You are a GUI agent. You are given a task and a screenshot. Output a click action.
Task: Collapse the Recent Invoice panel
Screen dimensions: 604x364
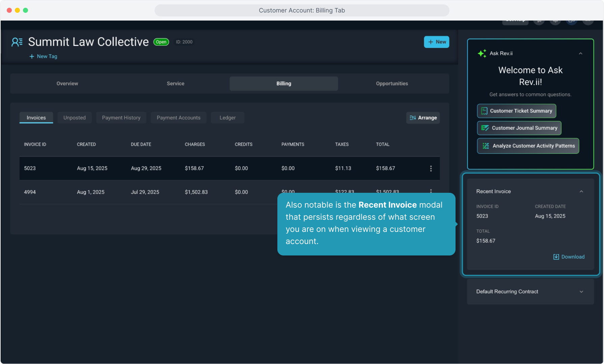pos(581,191)
